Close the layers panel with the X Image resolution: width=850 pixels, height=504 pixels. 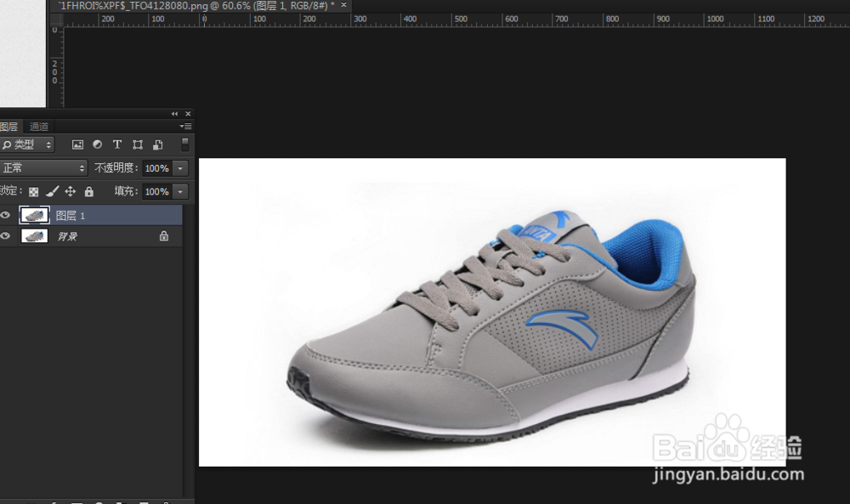188,114
